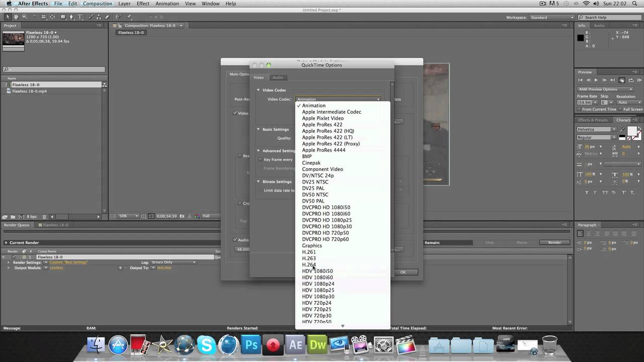Viewport: 644px width, 362px height.
Task: Select the Pen tool
Action: coord(71,17)
